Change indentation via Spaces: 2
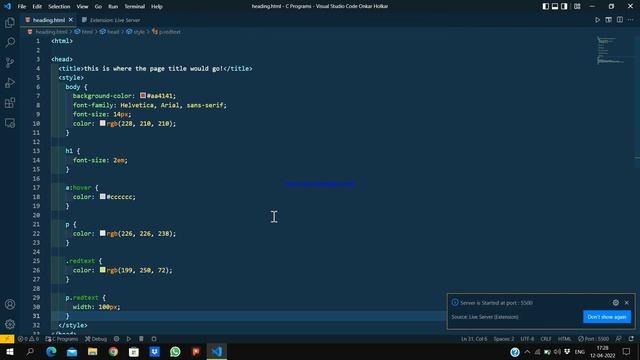This screenshot has width=640, height=360. (x=504, y=339)
